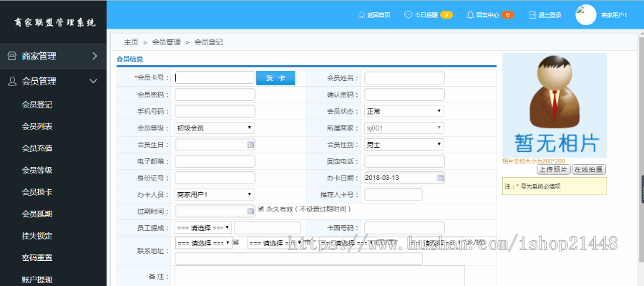644x286 pixels.
Task: Focus the 会员卡号 input field
Action: pos(215,78)
